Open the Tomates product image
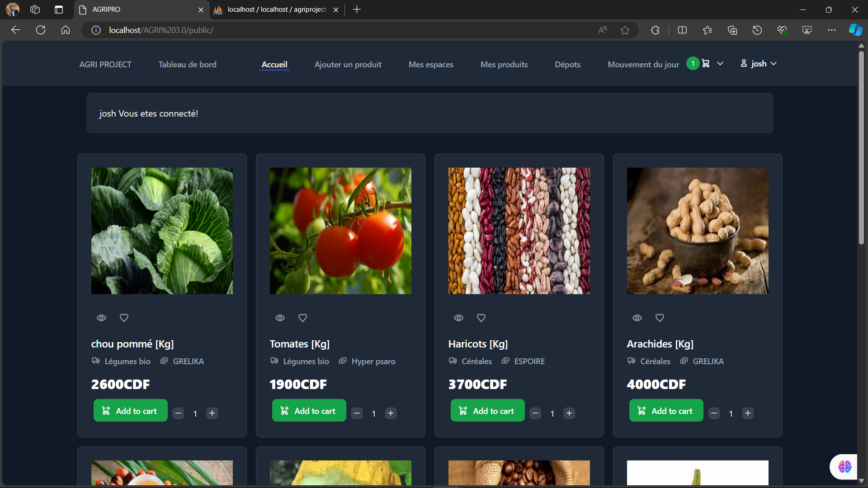This screenshot has width=868, height=488. click(x=340, y=231)
